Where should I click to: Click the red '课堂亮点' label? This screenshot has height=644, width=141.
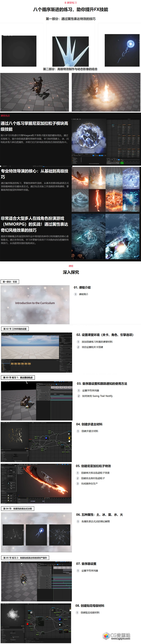point(5,116)
